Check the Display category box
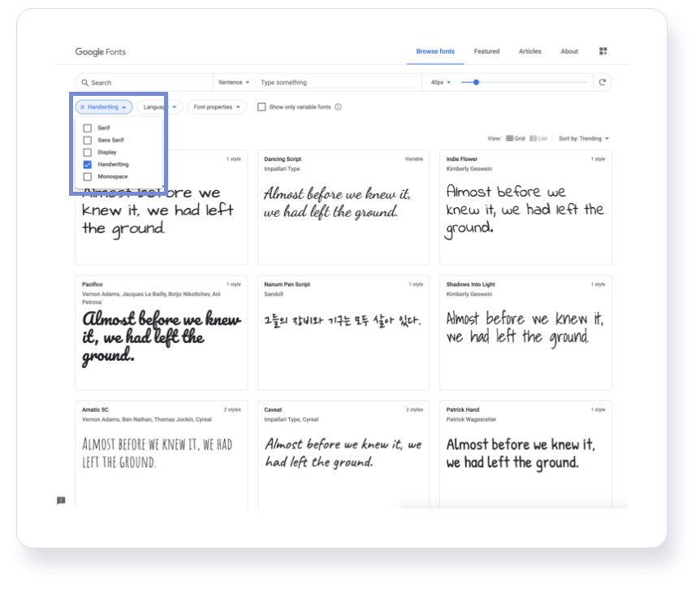Image resolution: width=700 pixels, height=589 pixels. point(88,152)
